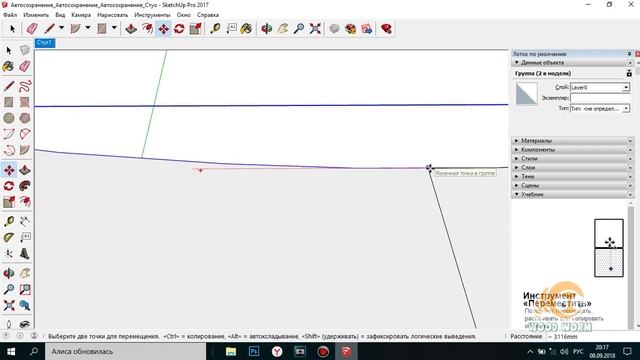Open the Справка menu
Viewport: 640px width, 360px height.
click(208, 15)
